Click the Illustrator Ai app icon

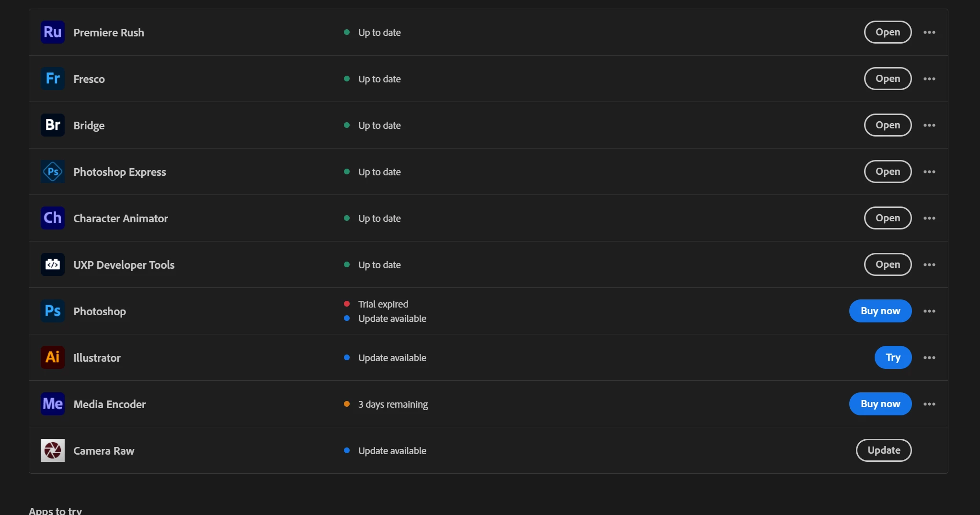pos(53,357)
